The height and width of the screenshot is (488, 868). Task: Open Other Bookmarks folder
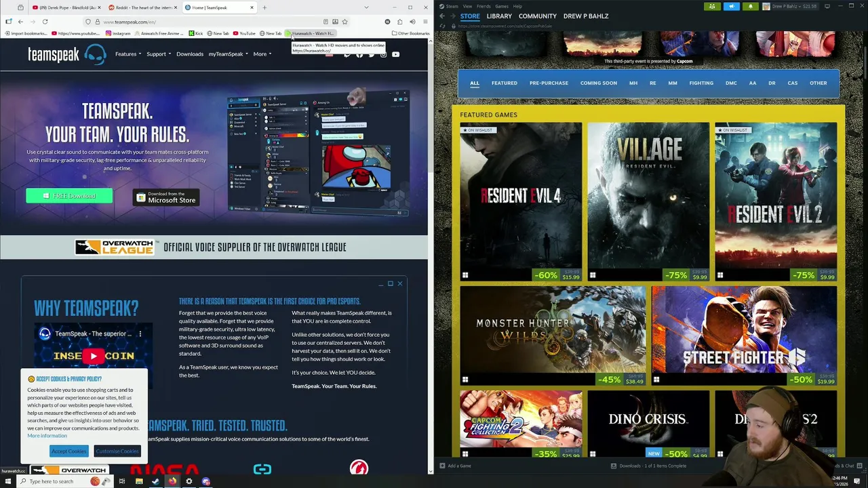coord(410,33)
